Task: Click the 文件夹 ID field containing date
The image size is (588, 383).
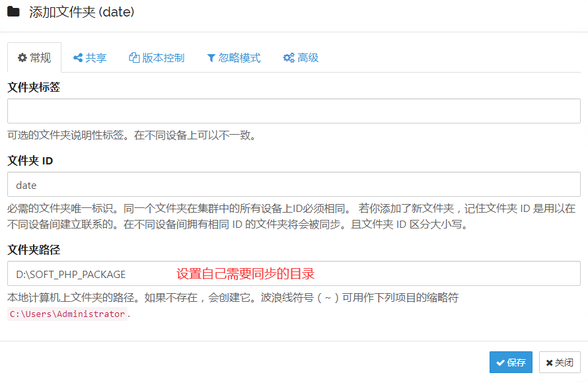Action: (293, 185)
